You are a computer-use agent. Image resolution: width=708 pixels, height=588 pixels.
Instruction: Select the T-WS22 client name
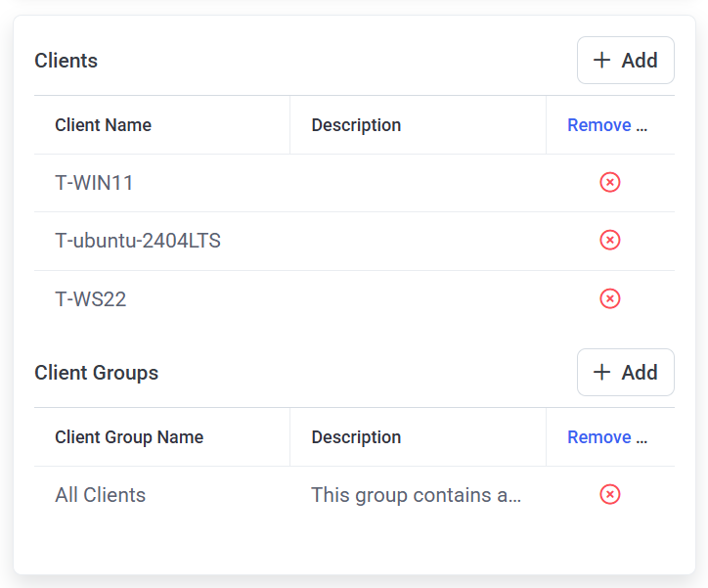point(91,299)
